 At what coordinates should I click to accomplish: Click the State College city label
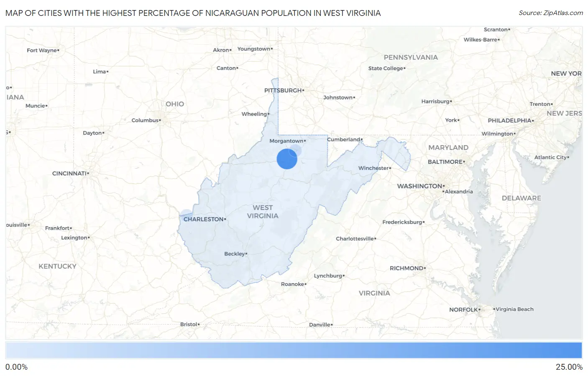[x=386, y=69]
